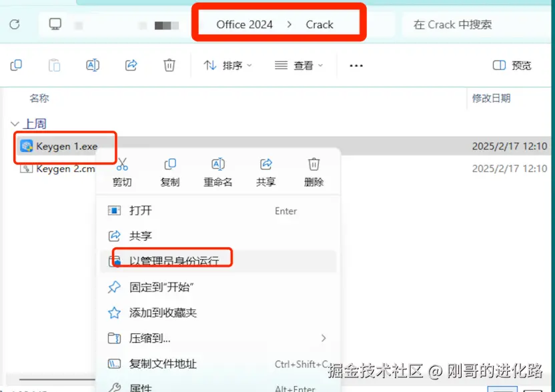Select the Keygen 1.exe file
Viewport: 555px width, 392px height.
pos(67,146)
